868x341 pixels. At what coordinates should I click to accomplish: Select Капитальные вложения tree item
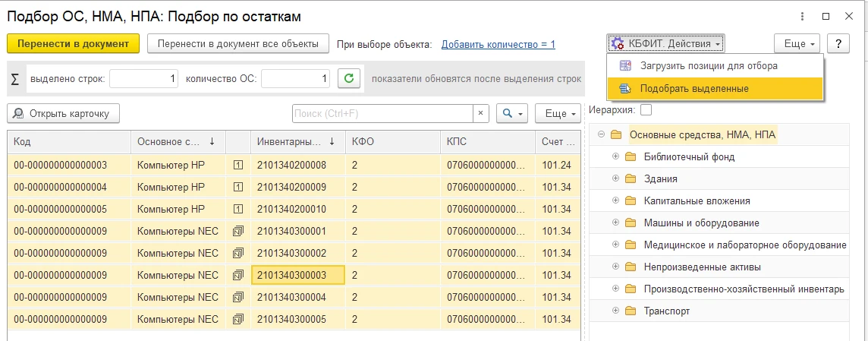coord(697,200)
